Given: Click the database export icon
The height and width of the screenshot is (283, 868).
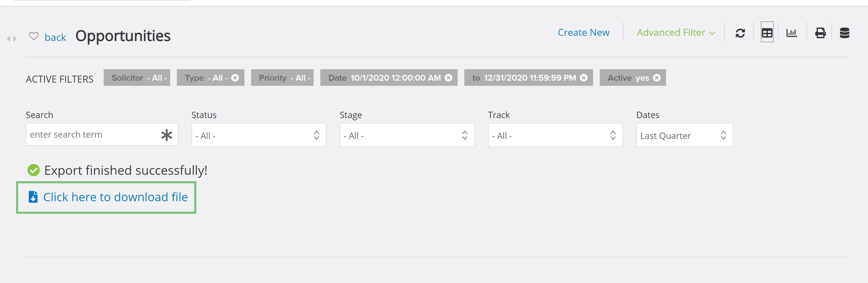Looking at the screenshot, I should (844, 33).
